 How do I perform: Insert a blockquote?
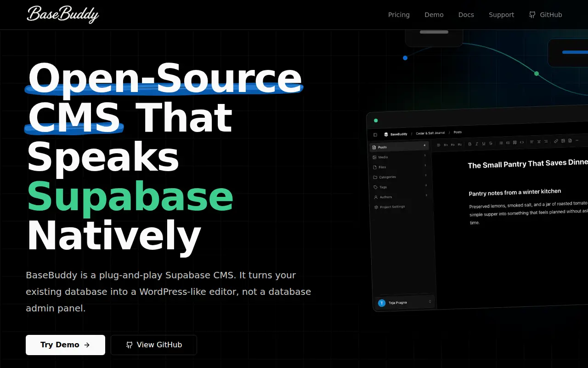click(515, 143)
